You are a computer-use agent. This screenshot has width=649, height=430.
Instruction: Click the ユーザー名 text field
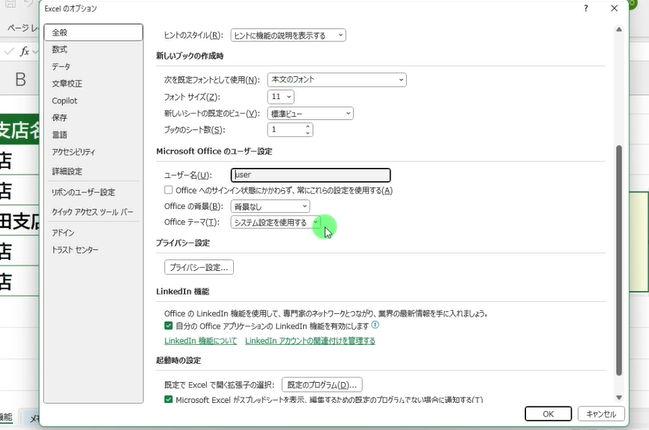pyautogui.click(x=311, y=175)
